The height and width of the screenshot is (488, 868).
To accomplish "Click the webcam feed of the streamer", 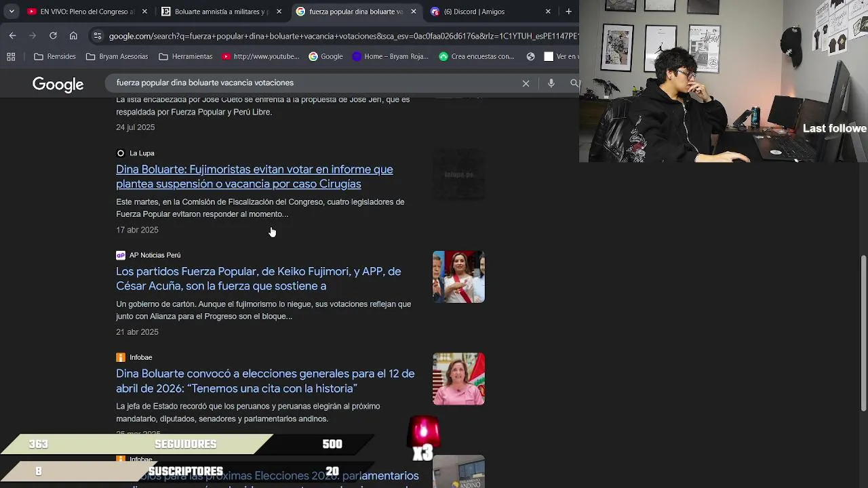I will 724,81.
